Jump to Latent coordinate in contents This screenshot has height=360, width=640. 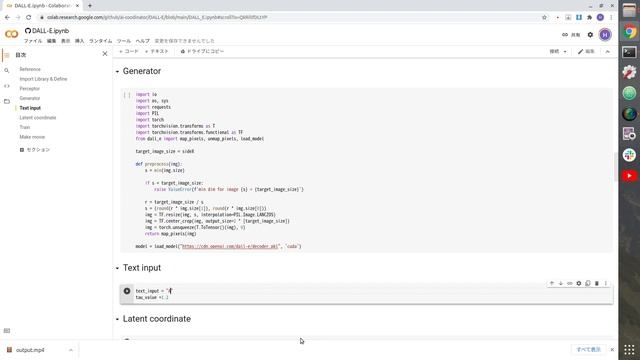[38, 118]
